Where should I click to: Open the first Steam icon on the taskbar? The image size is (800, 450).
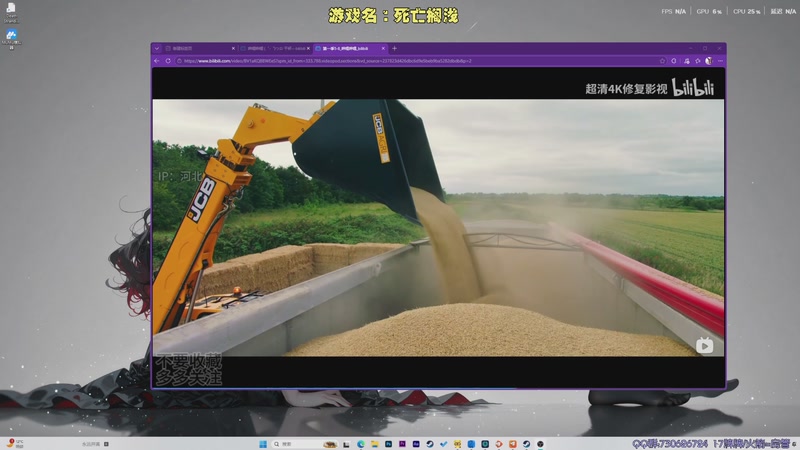pyautogui.click(x=430, y=444)
